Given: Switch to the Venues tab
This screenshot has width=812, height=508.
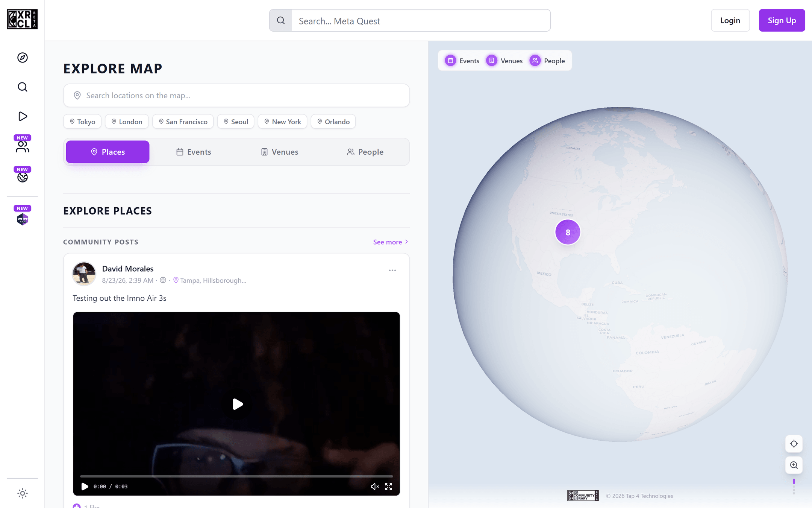Looking at the screenshot, I should click(280, 152).
